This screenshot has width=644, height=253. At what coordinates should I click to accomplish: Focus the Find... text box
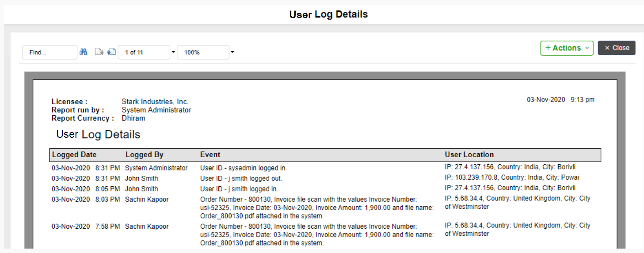tap(50, 52)
